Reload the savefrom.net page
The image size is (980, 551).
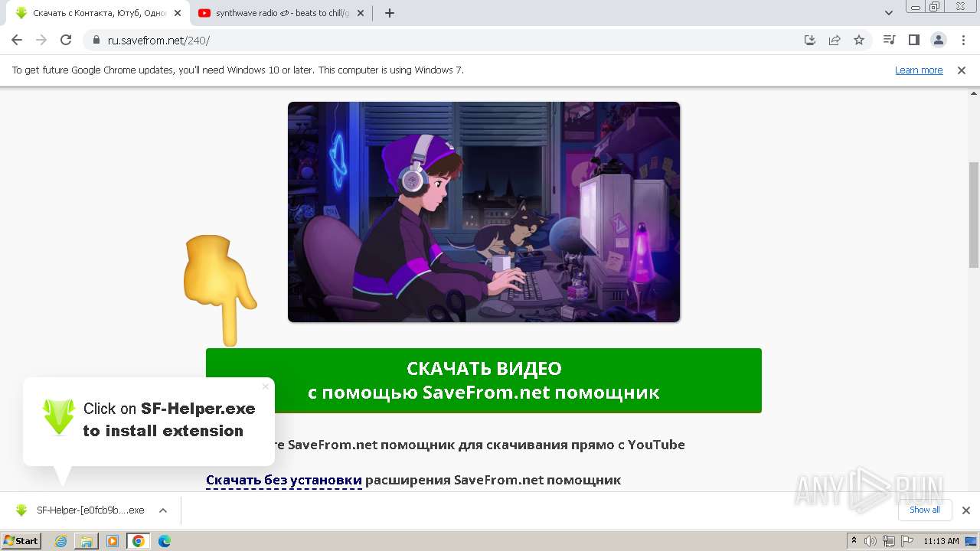click(x=66, y=40)
